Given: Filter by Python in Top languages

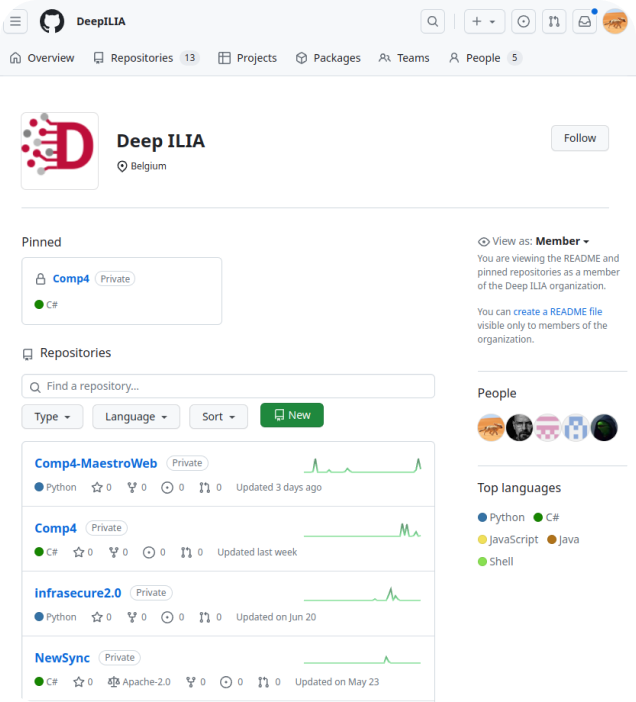Looking at the screenshot, I should (501, 517).
